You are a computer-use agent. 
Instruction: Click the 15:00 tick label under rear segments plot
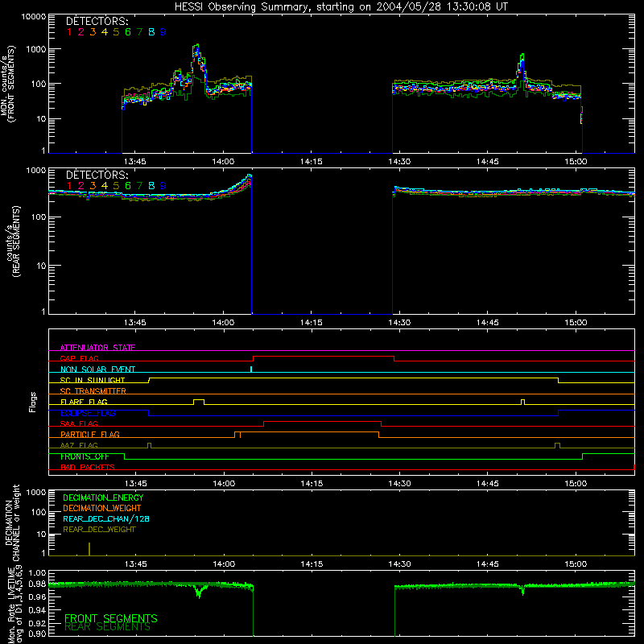coord(576,323)
